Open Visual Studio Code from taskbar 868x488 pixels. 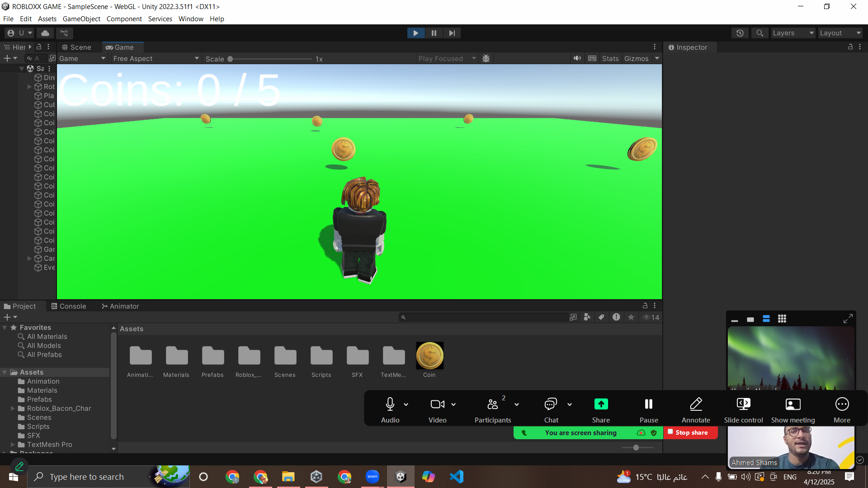coord(457,477)
